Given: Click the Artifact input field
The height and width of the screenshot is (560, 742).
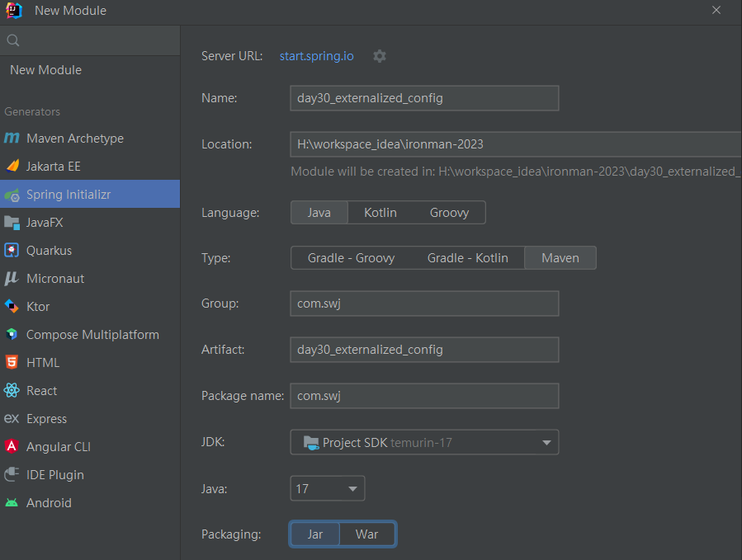Looking at the screenshot, I should 424,350.
